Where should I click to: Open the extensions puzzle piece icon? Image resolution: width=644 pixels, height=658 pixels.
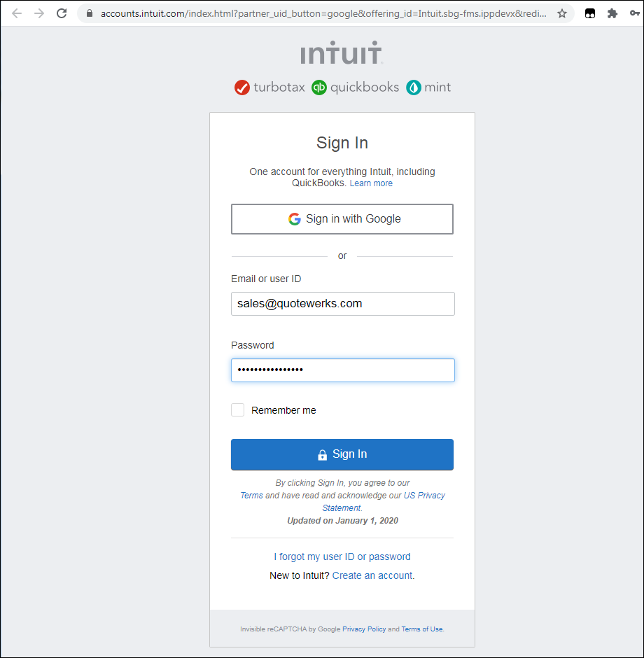[x=612, y=13]
